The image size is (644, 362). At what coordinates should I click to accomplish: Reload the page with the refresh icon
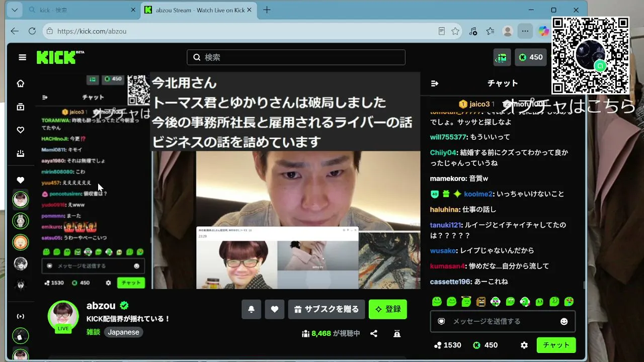[x=32, y=31]
